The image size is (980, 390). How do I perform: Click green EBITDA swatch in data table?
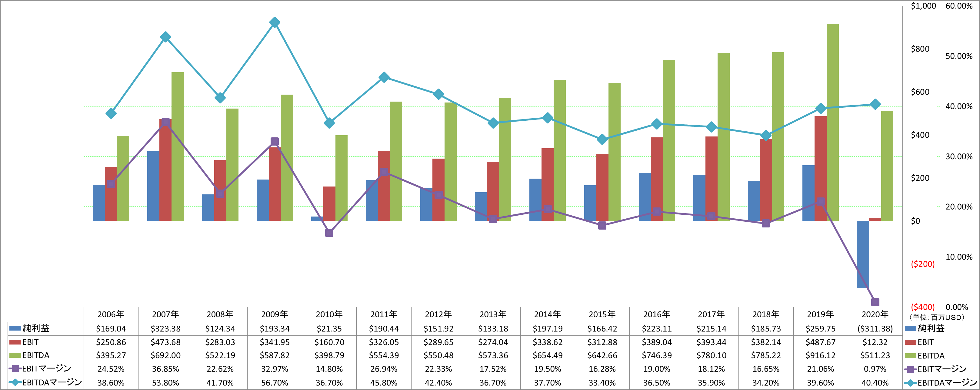coord(15,355)
